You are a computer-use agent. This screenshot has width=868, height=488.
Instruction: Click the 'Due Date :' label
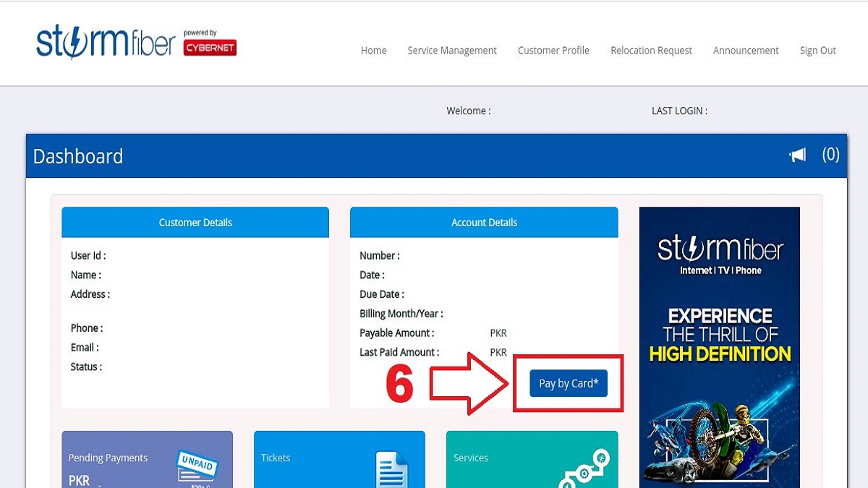[382, 295]
